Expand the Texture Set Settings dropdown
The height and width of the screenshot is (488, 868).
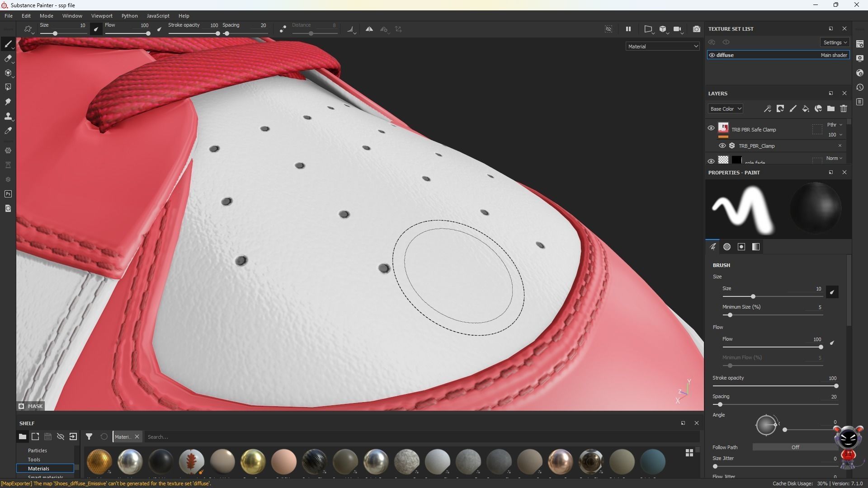point(835,42)
